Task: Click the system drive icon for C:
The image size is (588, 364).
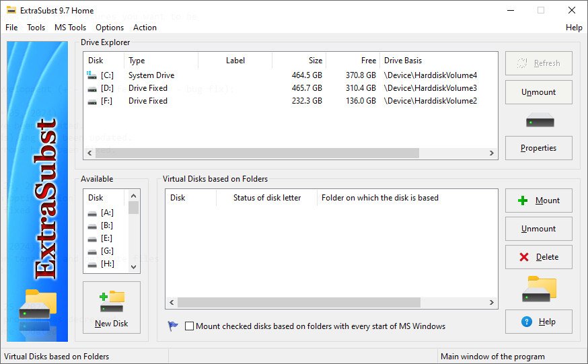Action: point(91,75)
